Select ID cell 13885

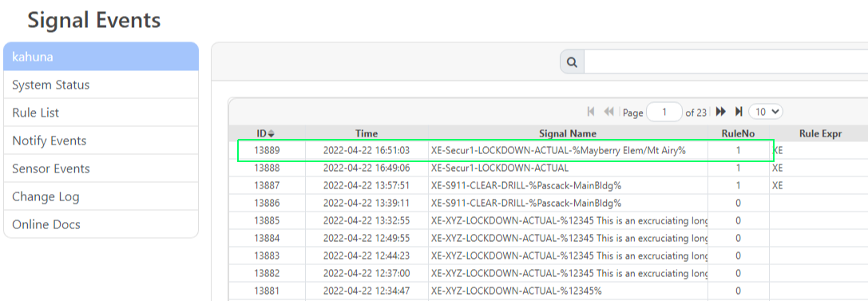[x=267, y=220]
